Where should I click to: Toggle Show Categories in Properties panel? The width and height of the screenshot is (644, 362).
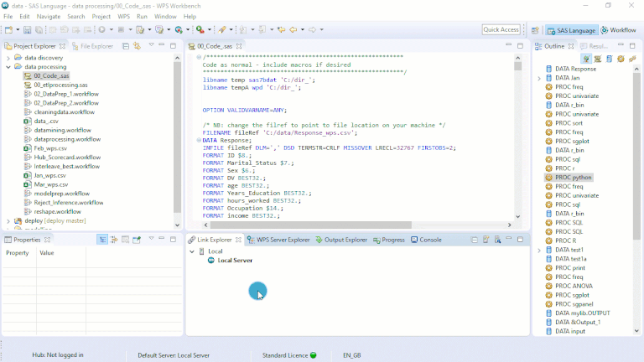click(102, 240)
